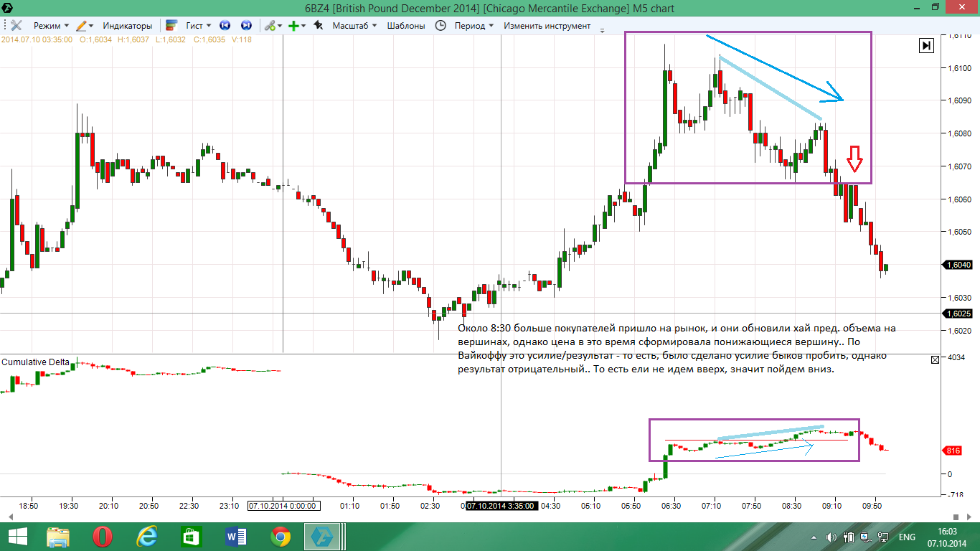The width and height of the screenshot is (980, 551).
Task: Open Internet Explorer from taskbar
Action: (147, 537)
